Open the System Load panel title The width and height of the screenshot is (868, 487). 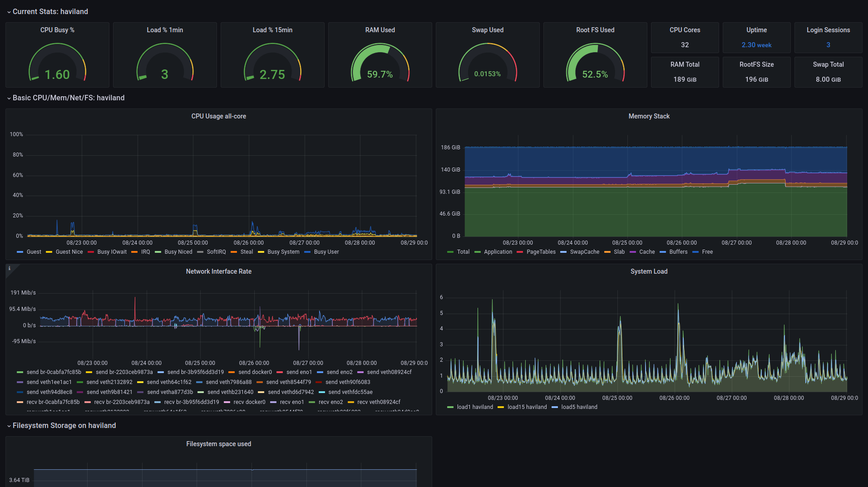coord(649,271)
